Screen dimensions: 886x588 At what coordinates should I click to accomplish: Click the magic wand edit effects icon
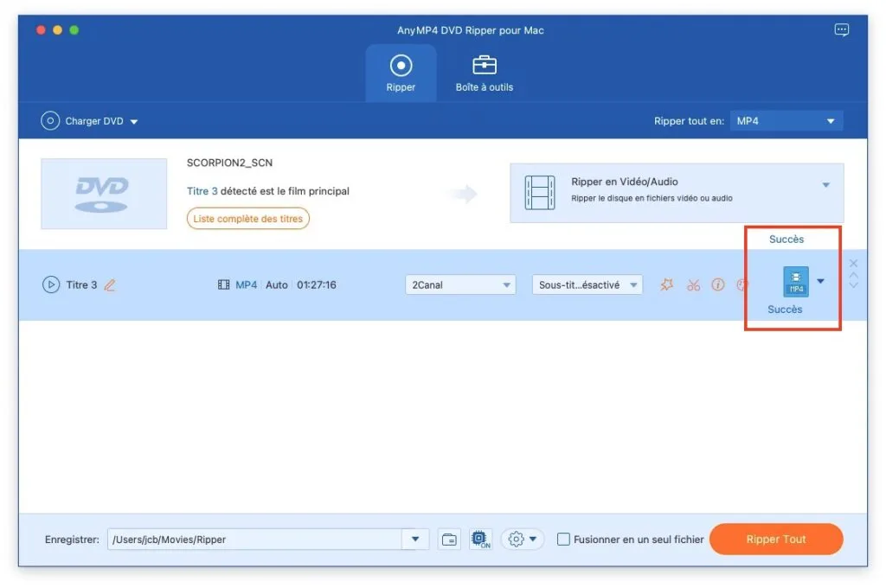point(666,284)
